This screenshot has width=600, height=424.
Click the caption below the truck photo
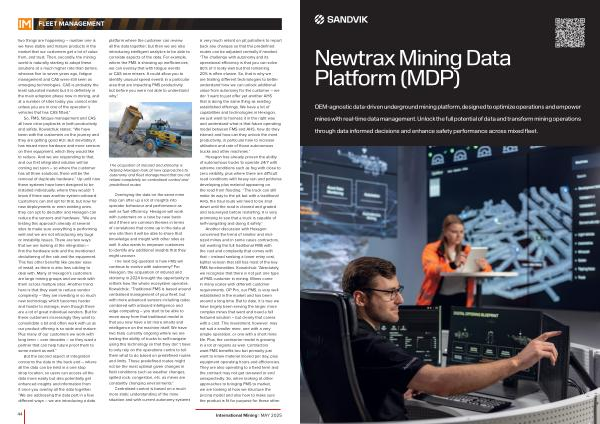(150, 175)
